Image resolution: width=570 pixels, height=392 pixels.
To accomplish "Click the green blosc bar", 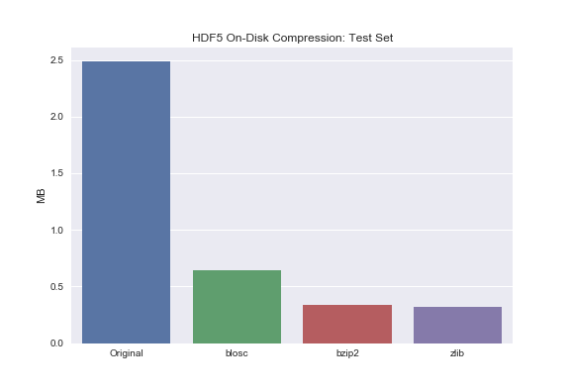I will click(x=237, y=307).
